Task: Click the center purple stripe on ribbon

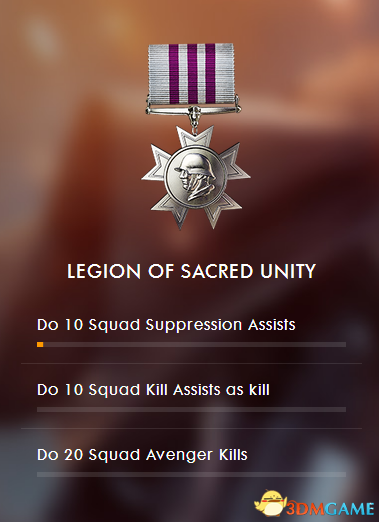Action: click(192, 73)
